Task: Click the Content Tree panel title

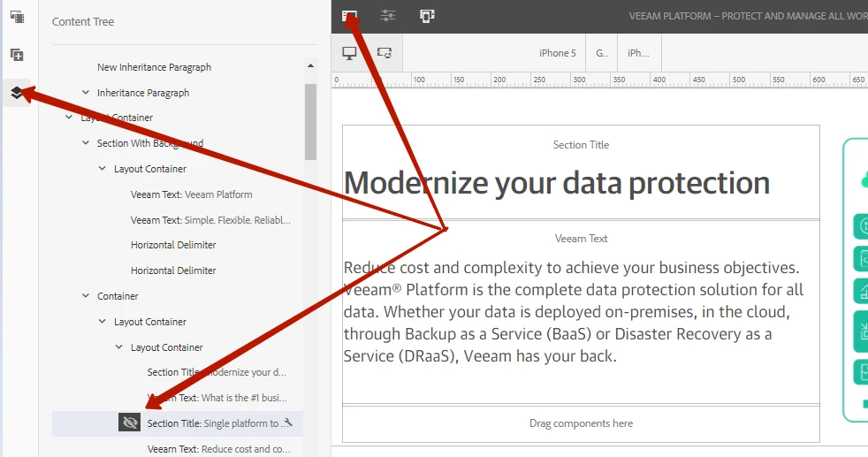Action: (x=83, y=21)
